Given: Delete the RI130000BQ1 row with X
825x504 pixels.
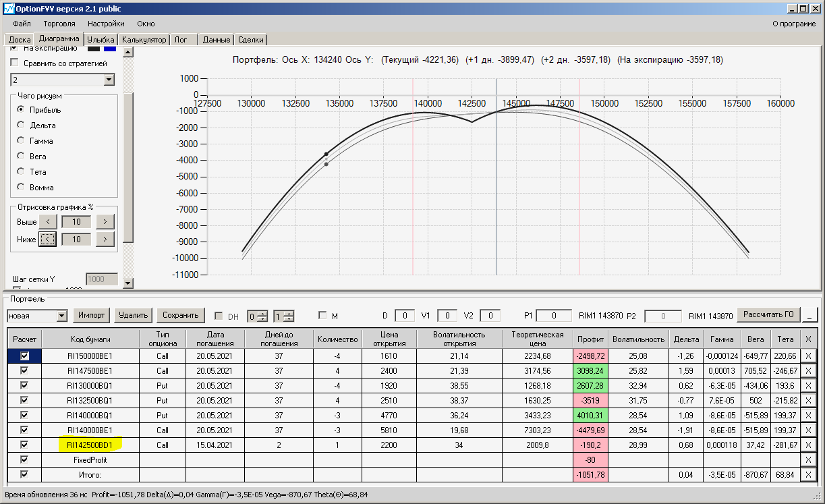Looking at the screenshot, I should 808,386.
